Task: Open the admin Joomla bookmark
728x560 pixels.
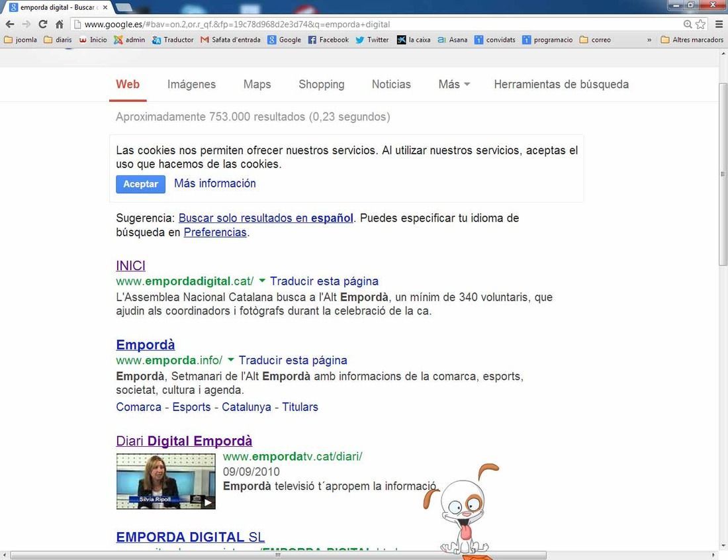Action: point(130,40)
